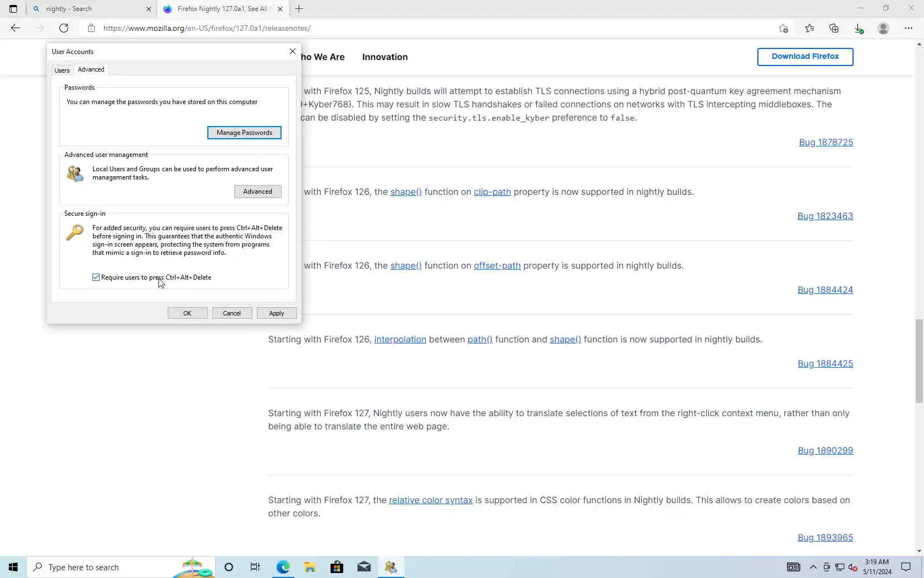Show hidden tray icons chevron
Screen dimensions: 924x578
(813, 567)
